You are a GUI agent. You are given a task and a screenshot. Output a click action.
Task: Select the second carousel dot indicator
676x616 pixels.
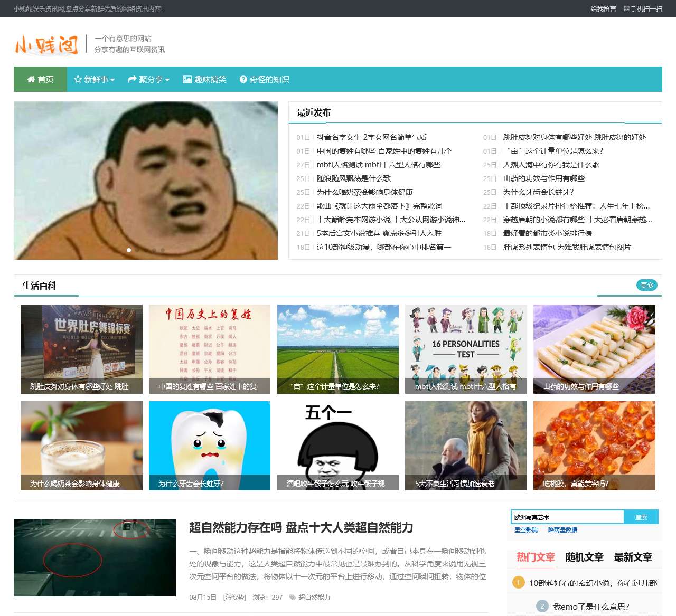tap(137, 250)
